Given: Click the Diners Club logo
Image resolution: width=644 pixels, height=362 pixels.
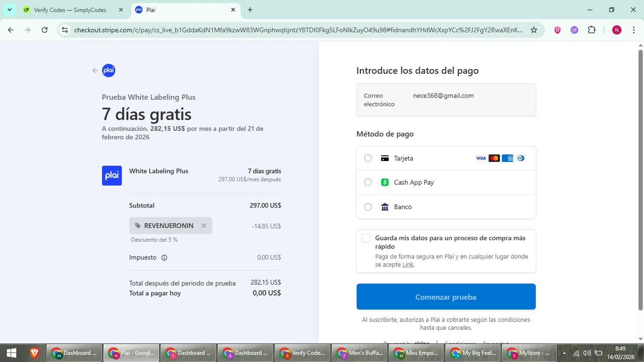Looking at the screenshot, I should tap(520, 158).
